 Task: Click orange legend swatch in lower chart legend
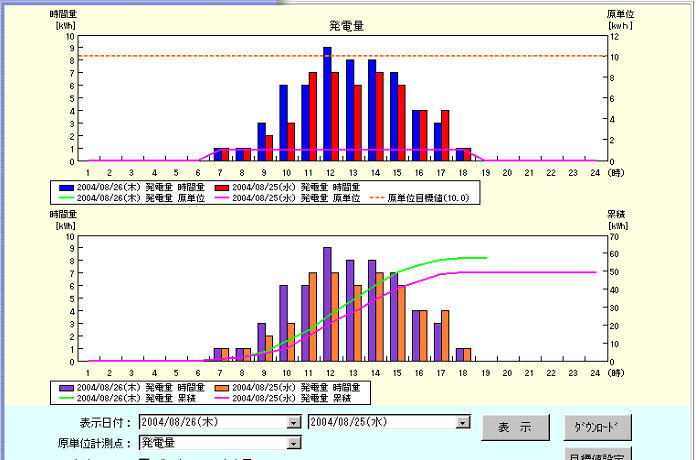pos(221,388)
